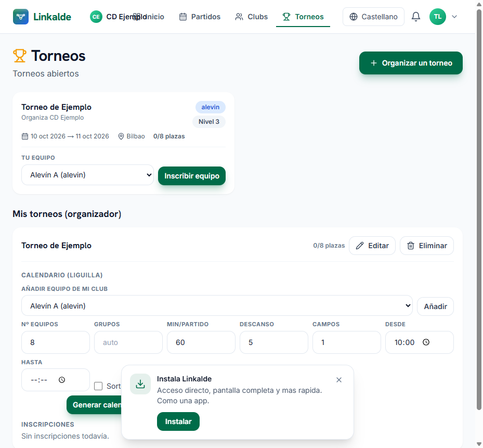Click the globe language icon
This screenshot has width=483, height=448.
(354, 17)
